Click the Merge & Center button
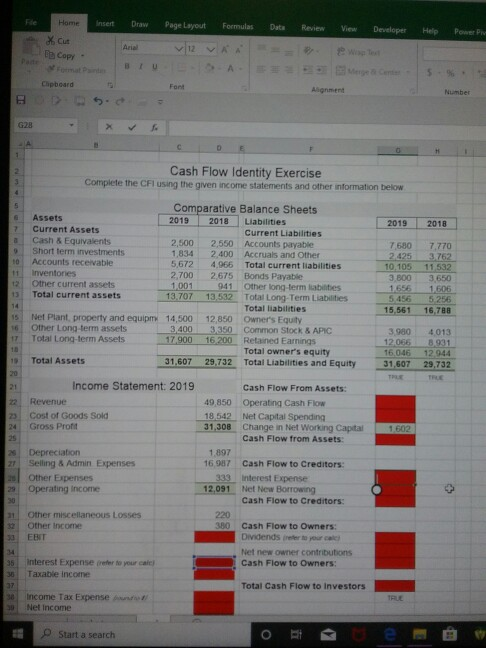486x648 pixels. (x=369, y=72)
